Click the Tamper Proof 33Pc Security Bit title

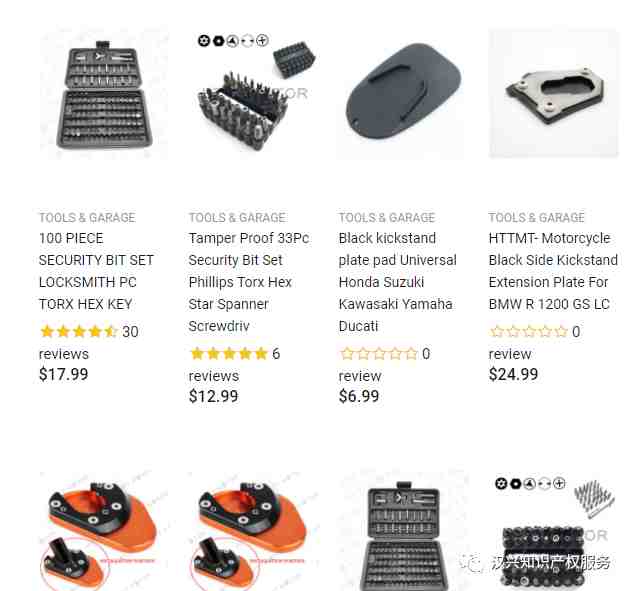tap(249, 282)
